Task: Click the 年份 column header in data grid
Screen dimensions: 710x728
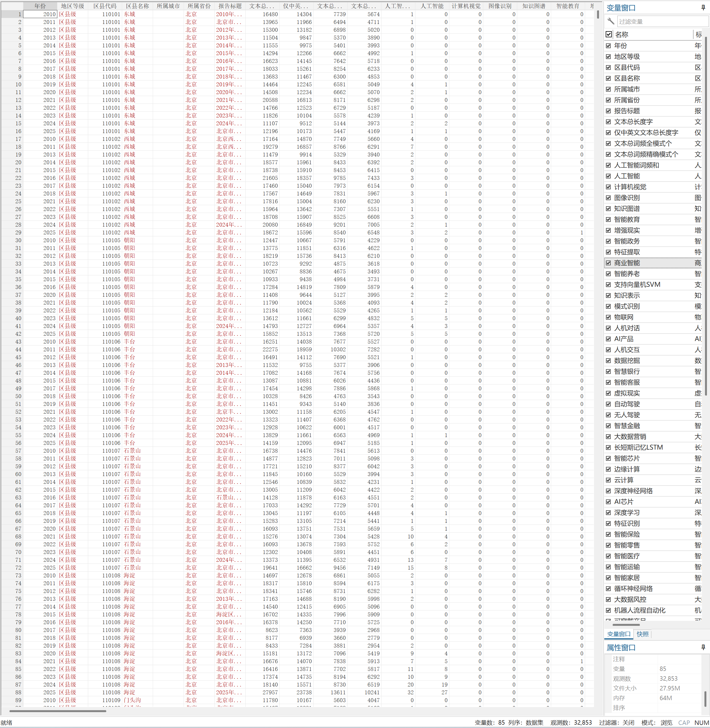Action: point(40,6)
